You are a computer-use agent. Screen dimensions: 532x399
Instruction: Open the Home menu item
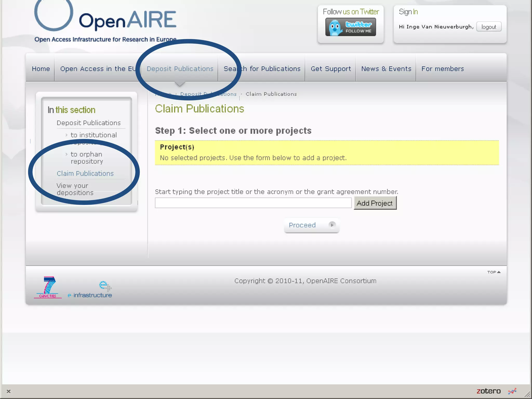(41, 69)
